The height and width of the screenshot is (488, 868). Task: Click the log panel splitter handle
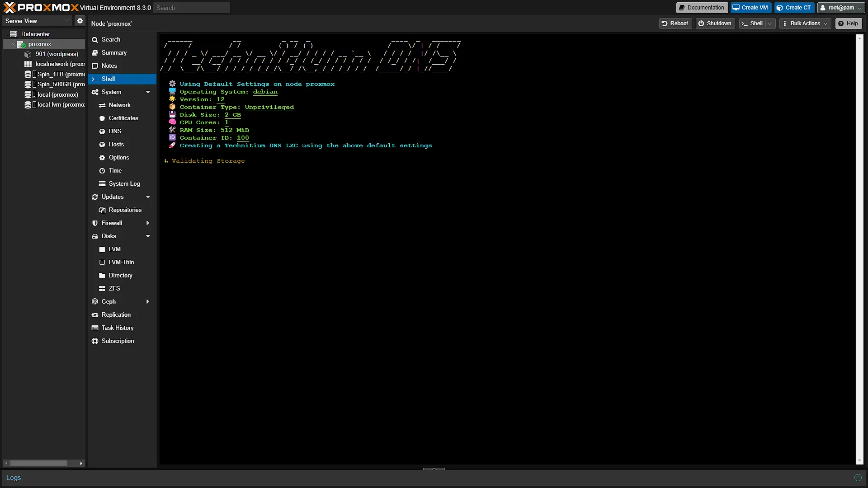point(434,469)
